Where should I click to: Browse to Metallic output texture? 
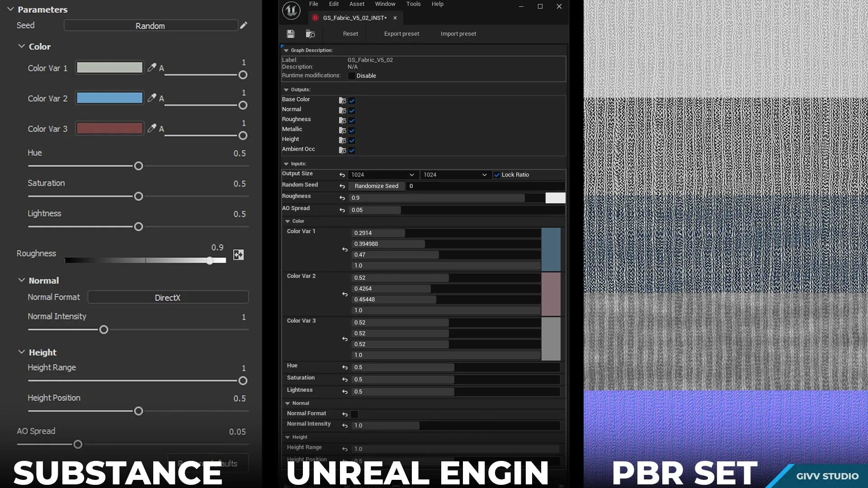pos(343,131)
